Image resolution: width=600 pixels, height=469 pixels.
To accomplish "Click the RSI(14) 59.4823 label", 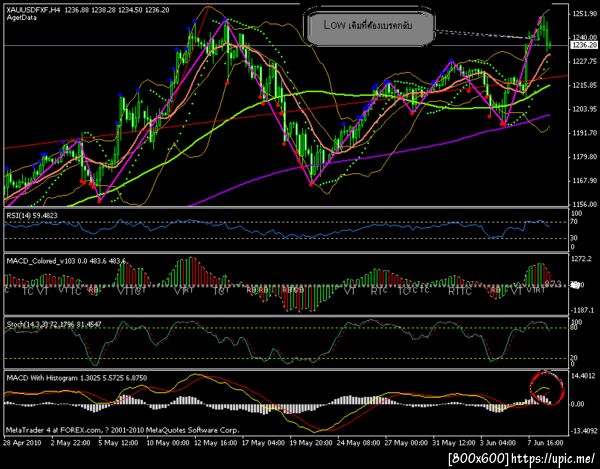I will point(32,216).
